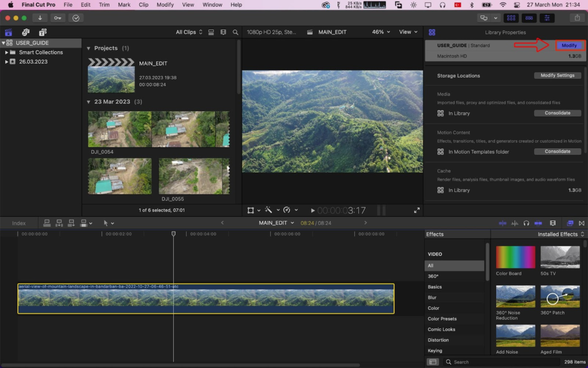Select the MAIN_EDIT project thumbnail
The width and height of the screenshot is (588, 368).
[x=111, y=75]
